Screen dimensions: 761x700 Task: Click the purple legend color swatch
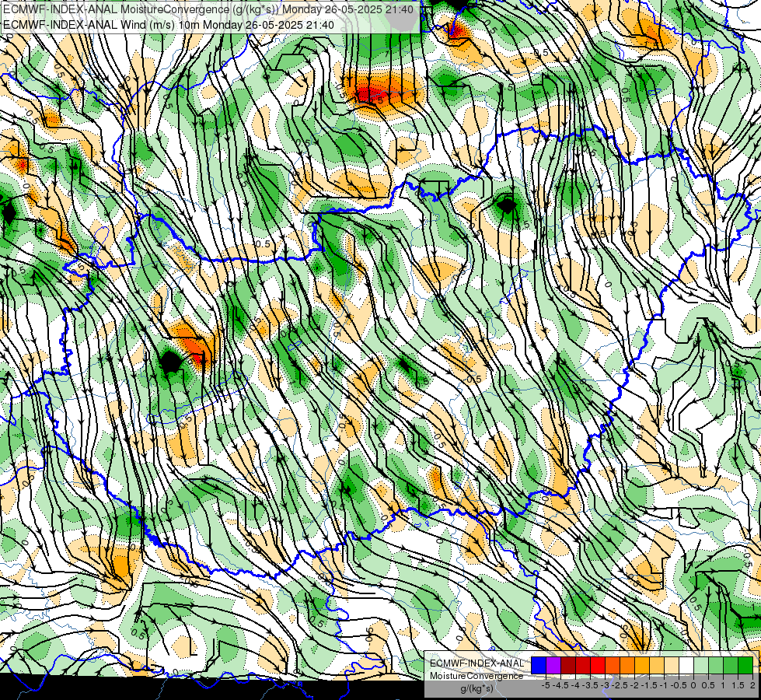pyautogui.click(x=553, y=666)
